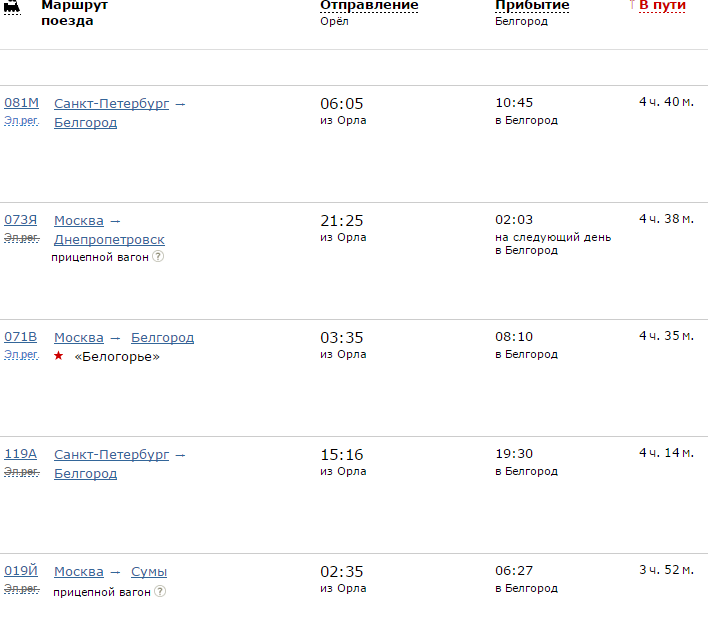Click the Днепропетровск destination link
Image resolution: width=708 pixels, height=631 pixels.
point(109,240)
